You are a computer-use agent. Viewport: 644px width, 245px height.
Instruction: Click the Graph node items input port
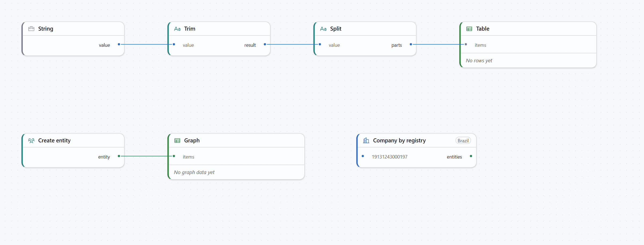tap(174, 156)
